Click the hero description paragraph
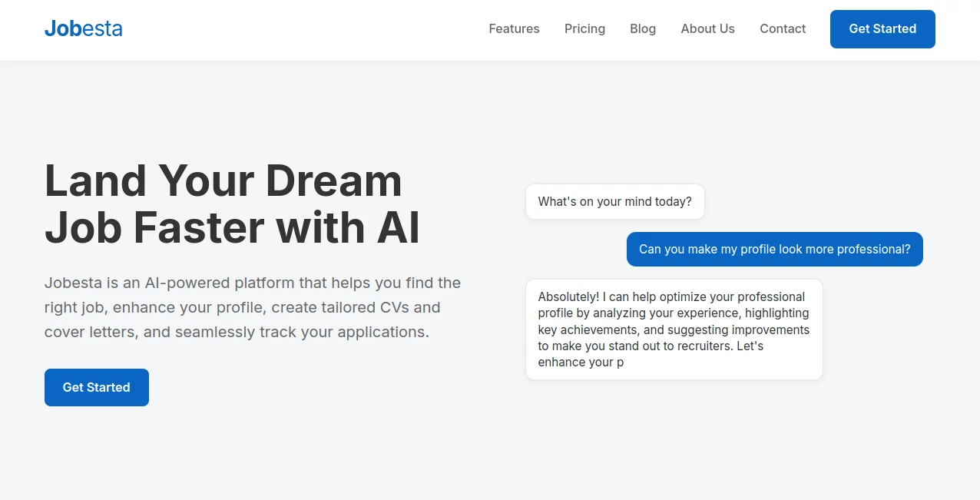 click(x=252, y=306)
